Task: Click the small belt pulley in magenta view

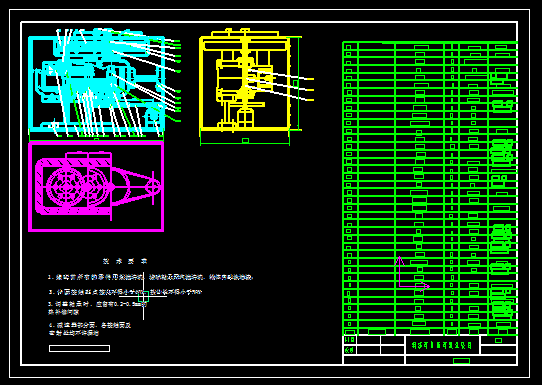Action: [152, 187]
